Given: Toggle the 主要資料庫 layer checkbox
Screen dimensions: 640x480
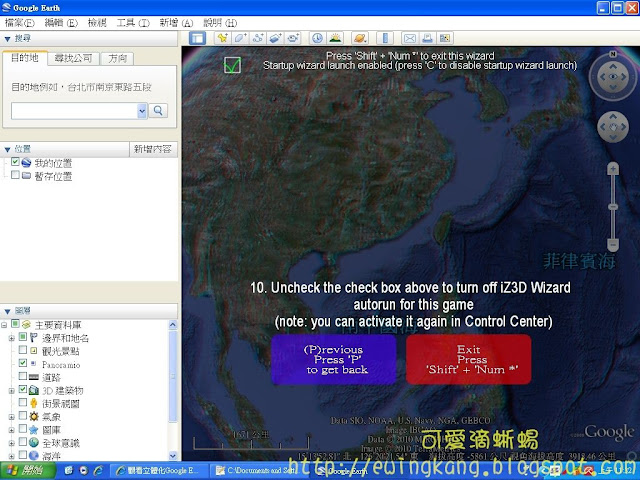Looking at the screenshot, I should (x=15, y=324).
